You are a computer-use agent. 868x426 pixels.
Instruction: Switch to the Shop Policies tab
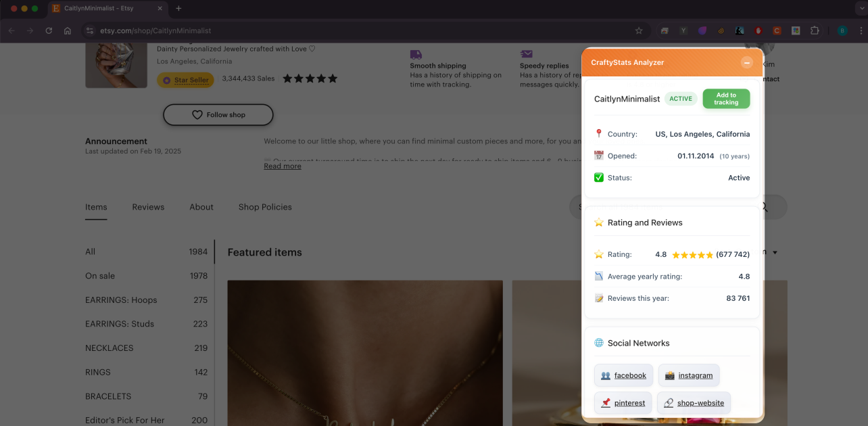(265, 207)
